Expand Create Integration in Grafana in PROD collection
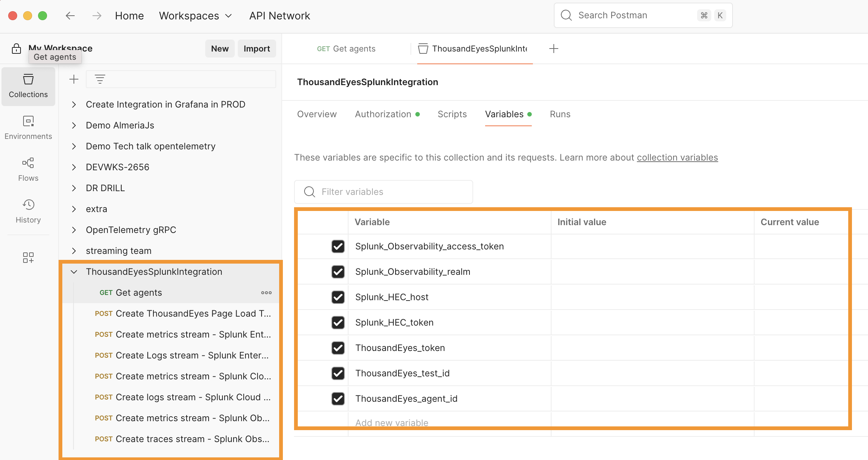This screenshot has height=460, width=868. coord(74,105)
